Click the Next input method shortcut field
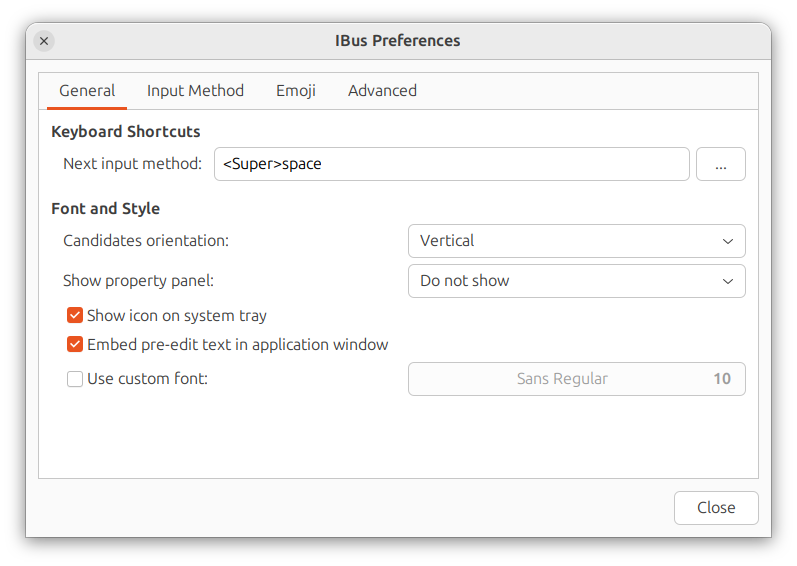 pos(451,164)
